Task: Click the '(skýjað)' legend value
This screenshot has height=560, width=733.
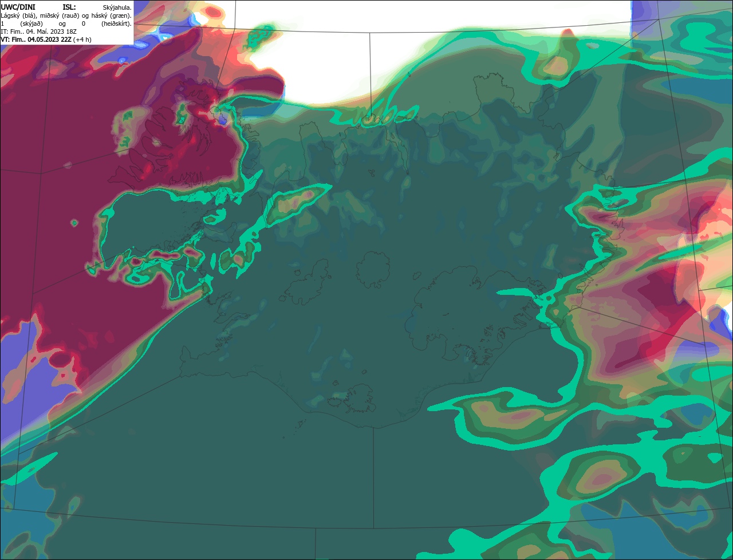Action: (30, 23)
